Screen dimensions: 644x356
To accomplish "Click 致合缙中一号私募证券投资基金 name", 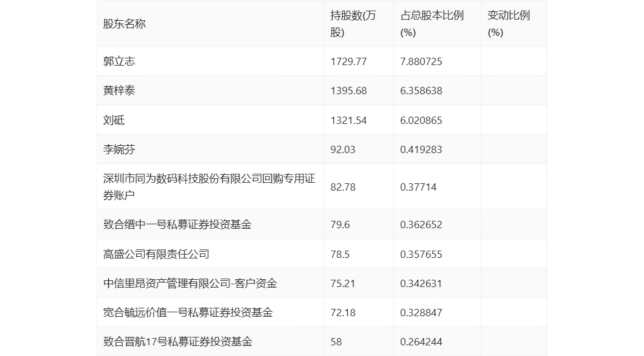I will click(x=177, y=224).
